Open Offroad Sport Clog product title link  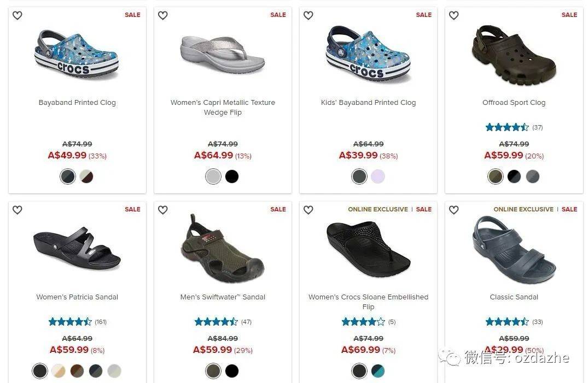(514, 103)
